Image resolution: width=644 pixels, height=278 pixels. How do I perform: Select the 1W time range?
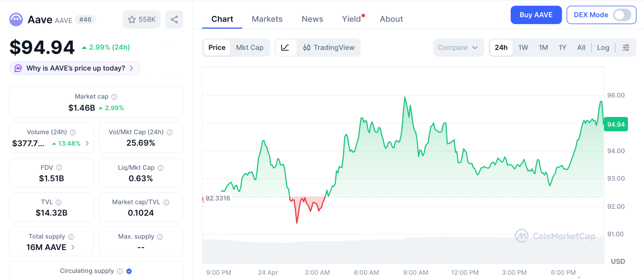click(x=523, y=47)
